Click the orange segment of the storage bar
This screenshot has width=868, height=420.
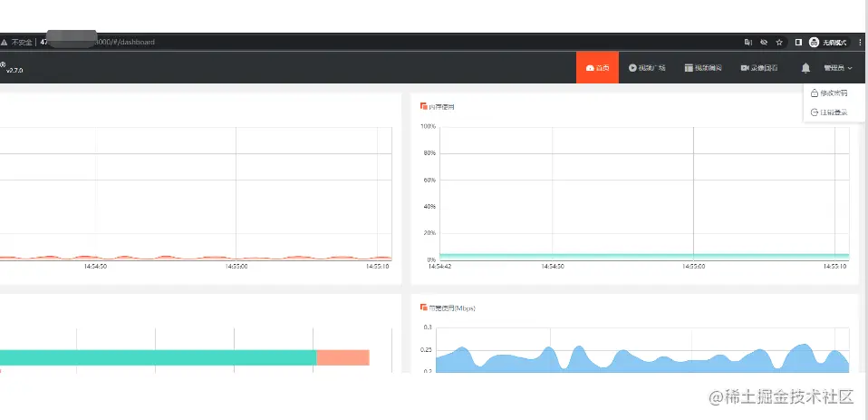[342, 358]
